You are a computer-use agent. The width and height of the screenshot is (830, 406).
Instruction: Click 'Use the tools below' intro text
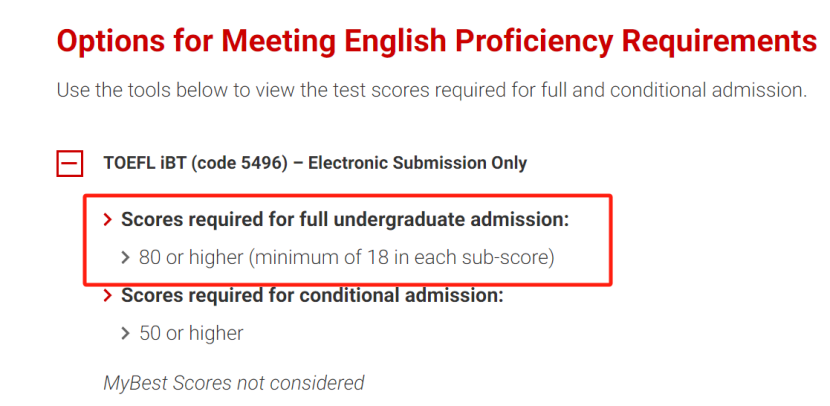click(136, 91)
